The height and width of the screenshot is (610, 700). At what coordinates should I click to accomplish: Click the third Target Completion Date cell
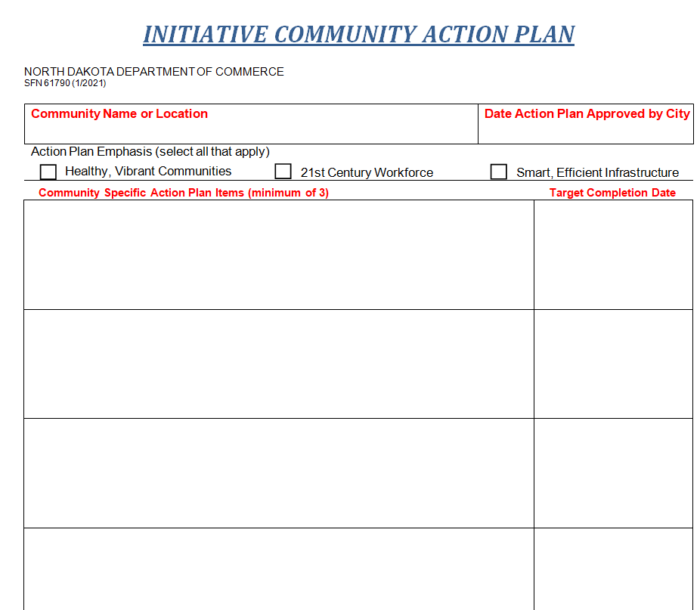pyautogui.click(x=614, y=472)
